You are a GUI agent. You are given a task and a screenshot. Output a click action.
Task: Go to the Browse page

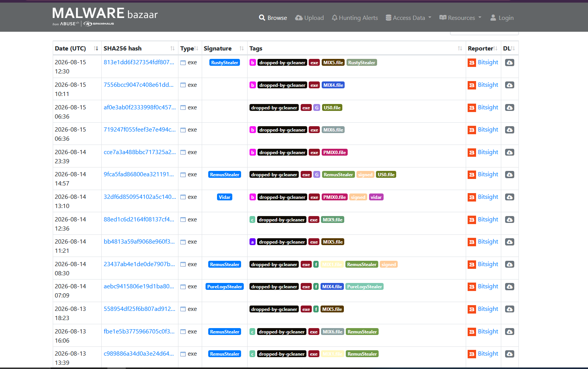[x=273, y=18]
